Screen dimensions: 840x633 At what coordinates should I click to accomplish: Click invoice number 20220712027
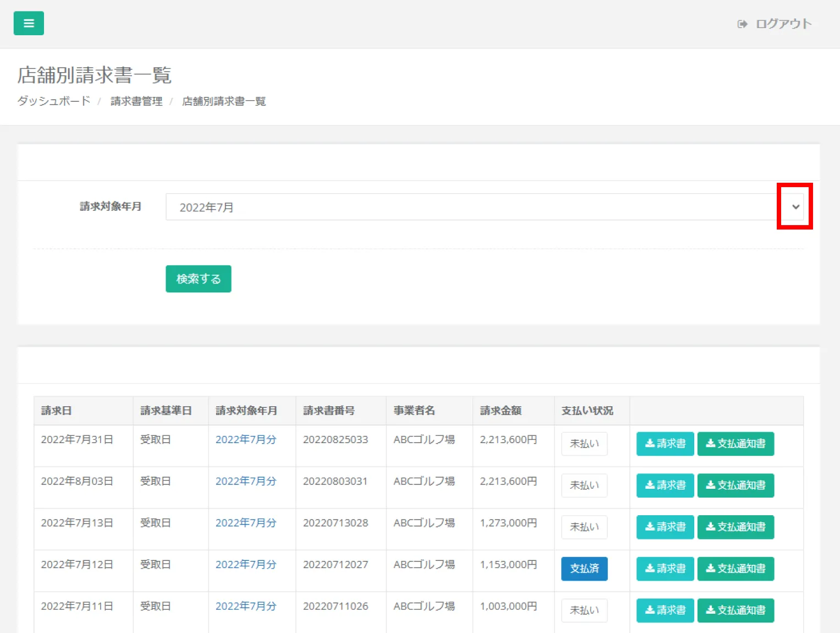[336, 564]
